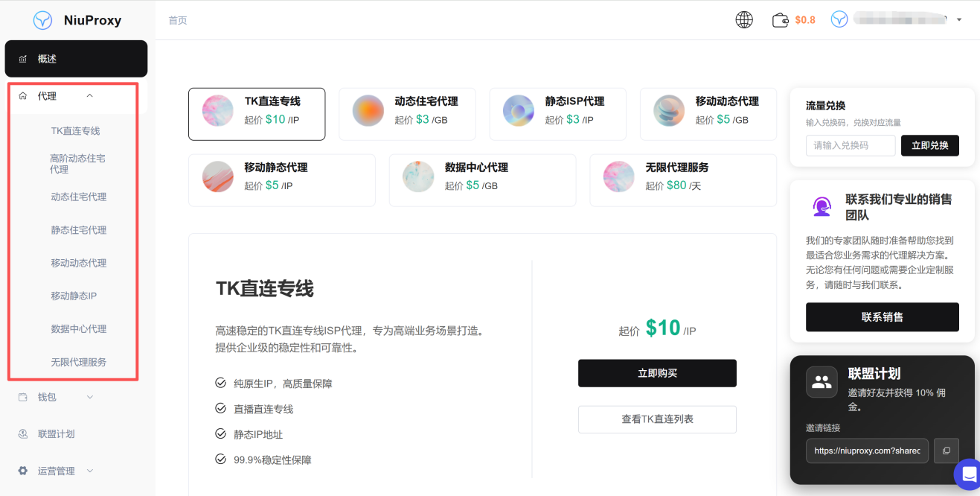Viewport: 980px width, 496px height.
Task: Click the 联盟计划 icon in sidebar
Action: tap(23, 433)
